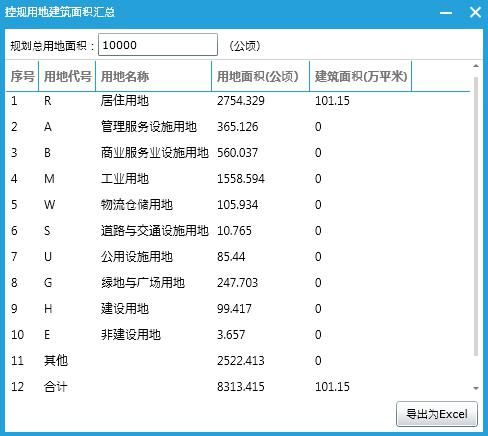The height and width of the screenshot is (436, 488).
Task: Click area value 10.765
Action: pos(234,231)
